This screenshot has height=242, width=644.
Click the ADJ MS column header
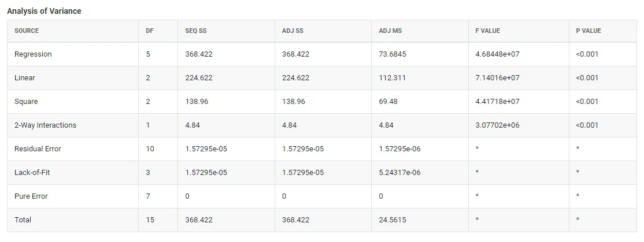(390, 31)
